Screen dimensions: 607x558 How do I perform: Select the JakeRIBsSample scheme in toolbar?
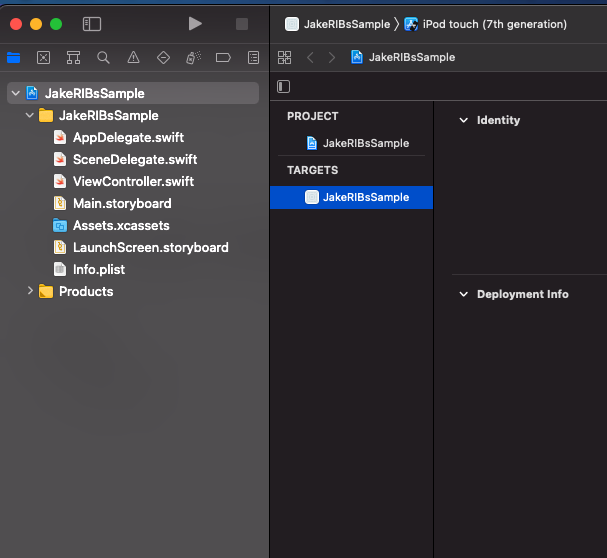pos(338,24)
